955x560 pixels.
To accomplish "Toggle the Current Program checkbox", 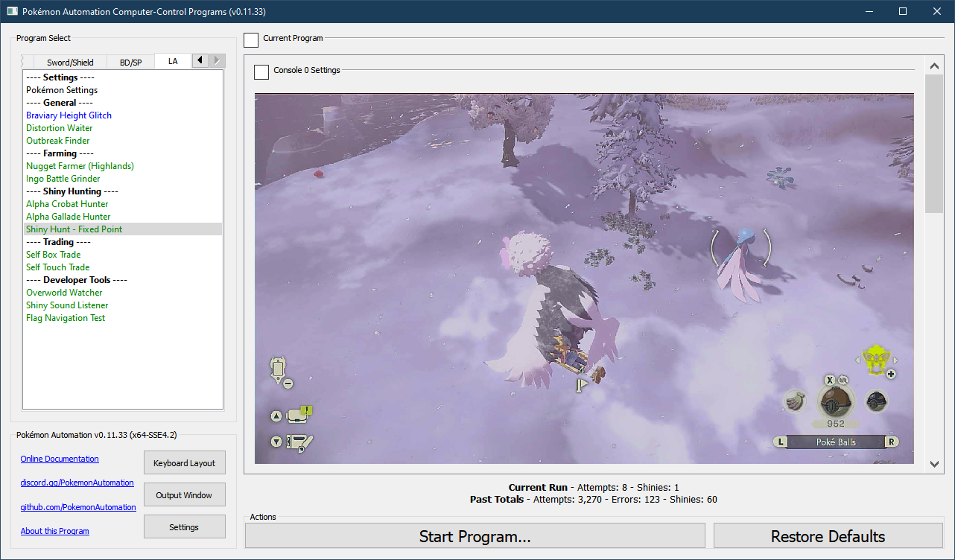I will pos(252,39).
